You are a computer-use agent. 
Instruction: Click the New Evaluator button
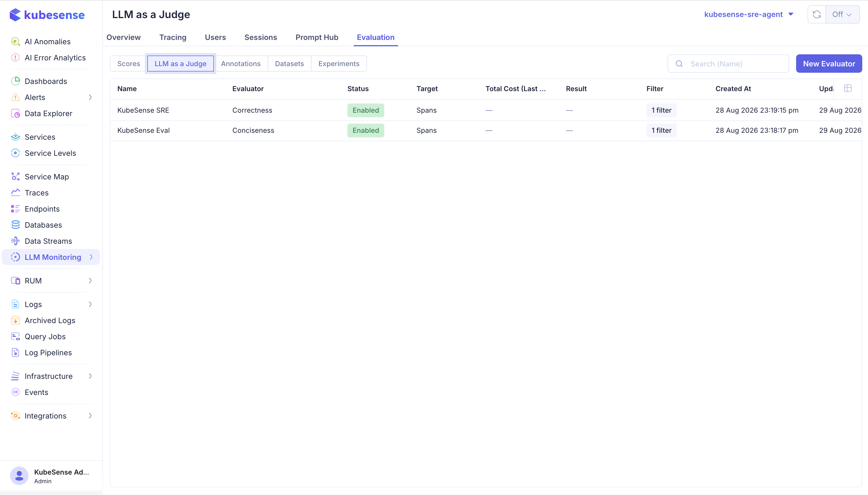pyautogui.click(x=829, y=64)
